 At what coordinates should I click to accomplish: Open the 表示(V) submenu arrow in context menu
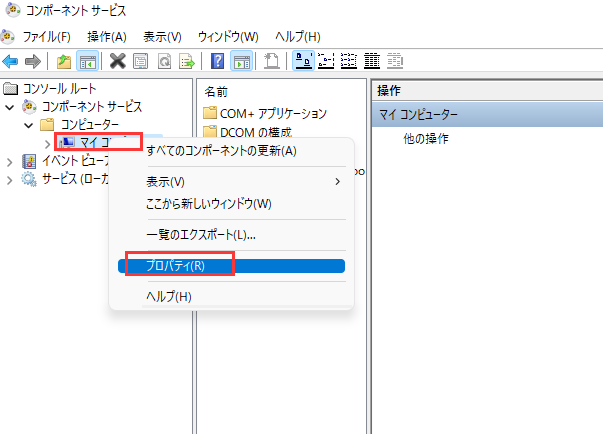point(337,181)
